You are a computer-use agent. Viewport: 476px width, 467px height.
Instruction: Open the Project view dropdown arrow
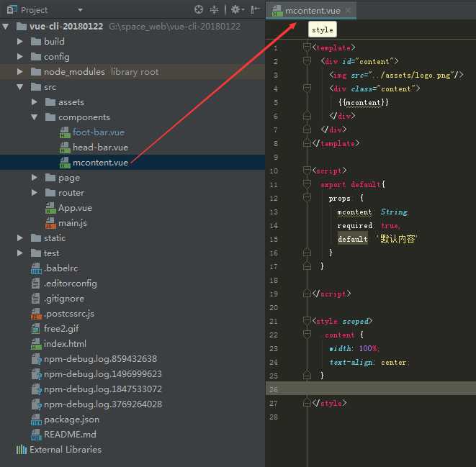80,10
